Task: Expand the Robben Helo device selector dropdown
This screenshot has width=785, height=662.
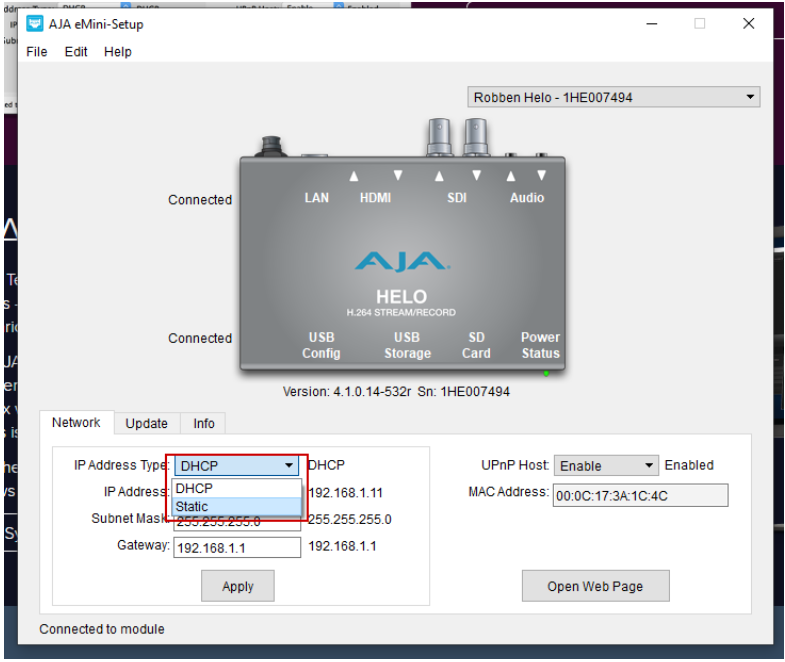Action: coord(614,97)
